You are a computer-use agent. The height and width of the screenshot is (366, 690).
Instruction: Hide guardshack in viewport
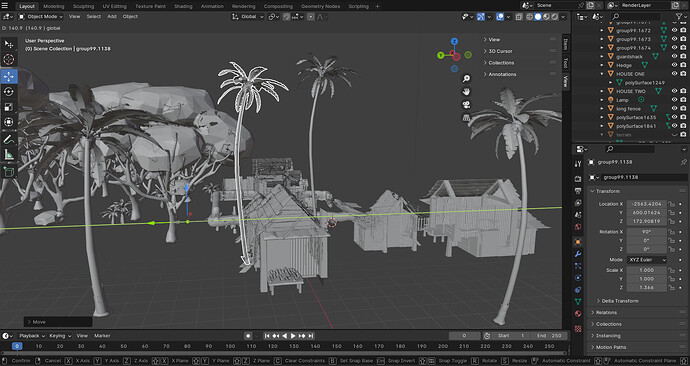[x=674, y=56]
